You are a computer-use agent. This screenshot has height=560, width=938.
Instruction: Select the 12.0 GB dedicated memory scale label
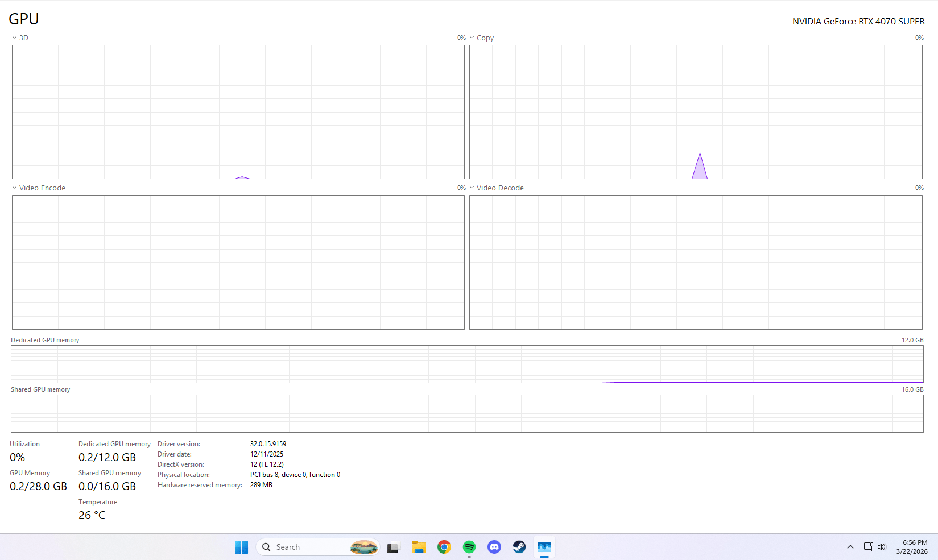click(912, 340)
